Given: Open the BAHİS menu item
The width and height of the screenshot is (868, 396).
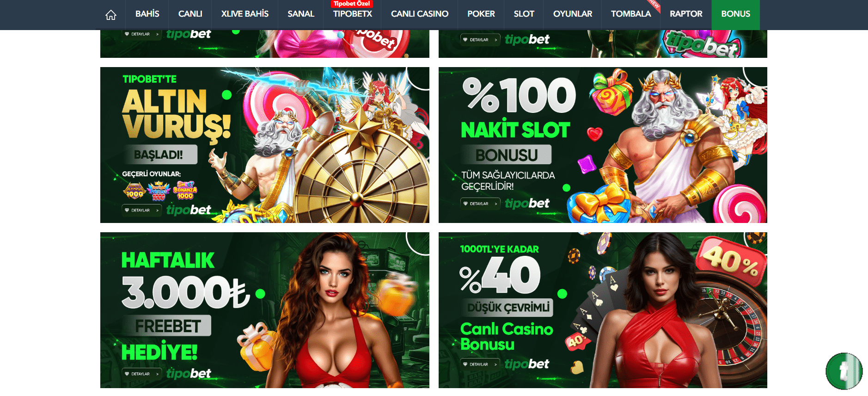Looking at the screenshot, I should 147,14.
